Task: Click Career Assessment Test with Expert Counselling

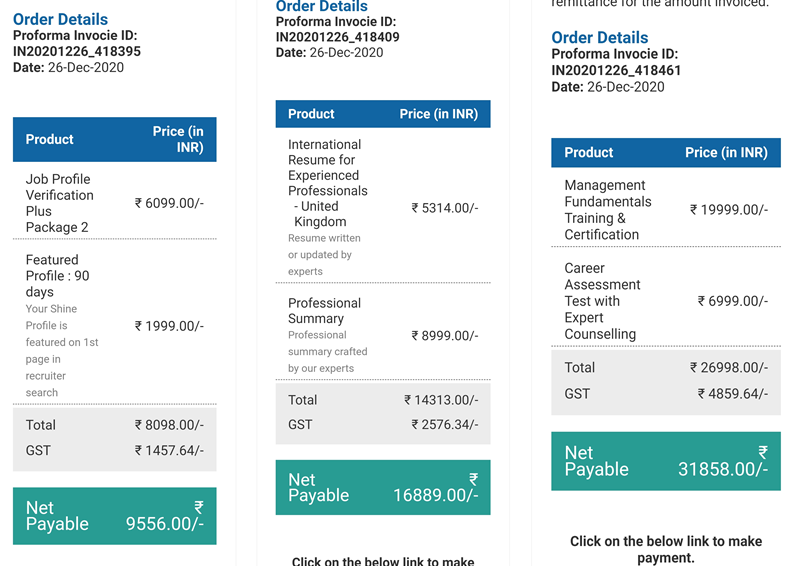Action: 602,301
